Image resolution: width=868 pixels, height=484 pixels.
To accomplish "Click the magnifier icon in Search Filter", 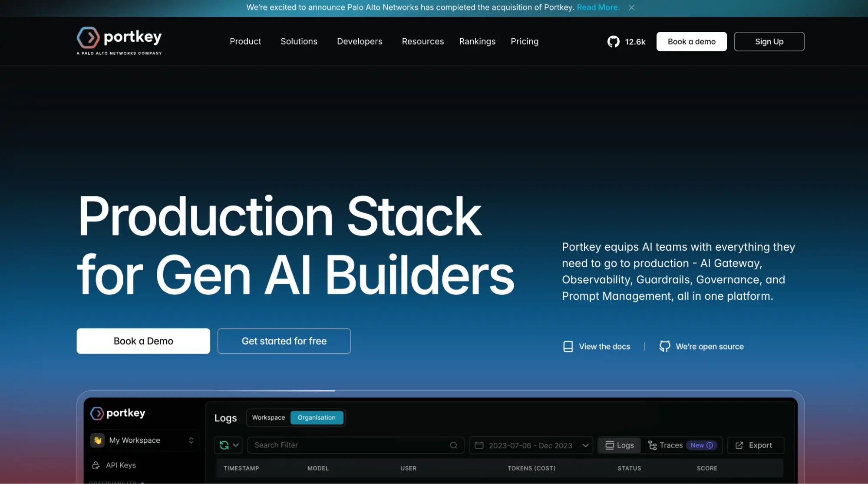I will coord(453,445).
